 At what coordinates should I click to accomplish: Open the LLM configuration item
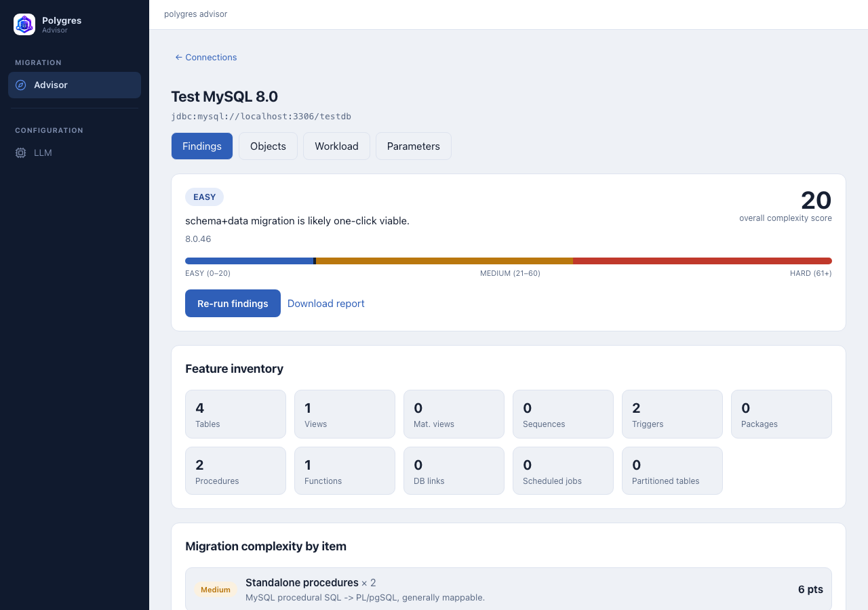click(75, 152)
